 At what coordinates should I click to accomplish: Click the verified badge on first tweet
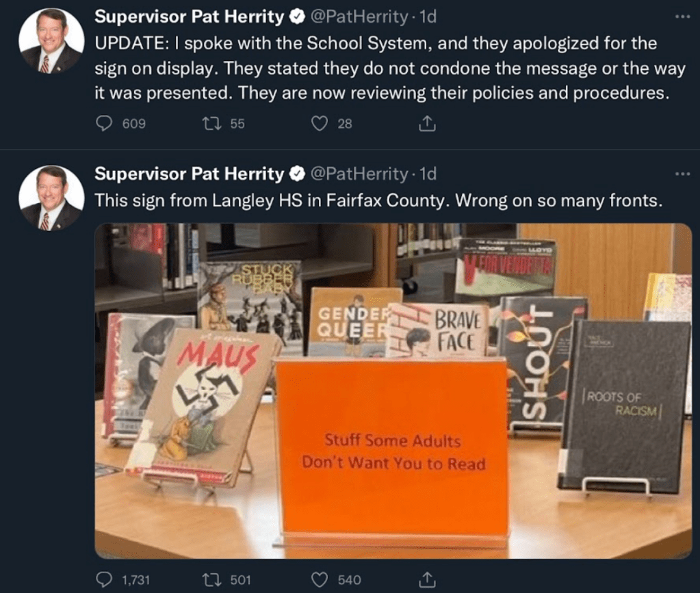click(296, 17)
